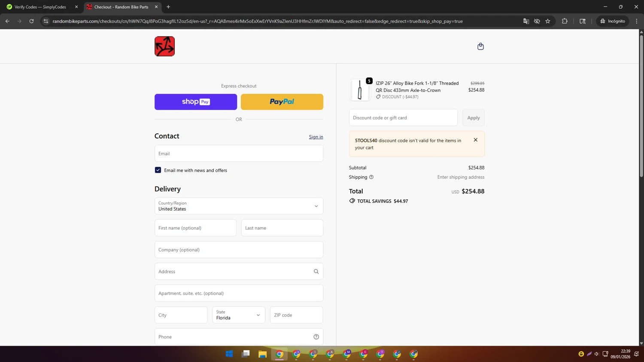Open Chrome three-dot menu
Image resolution: width=644 pixels, height=362 pixels.
pos(637,21)
